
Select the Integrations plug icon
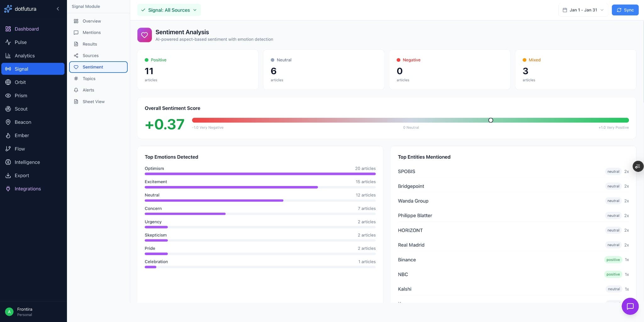click(8, 188)
